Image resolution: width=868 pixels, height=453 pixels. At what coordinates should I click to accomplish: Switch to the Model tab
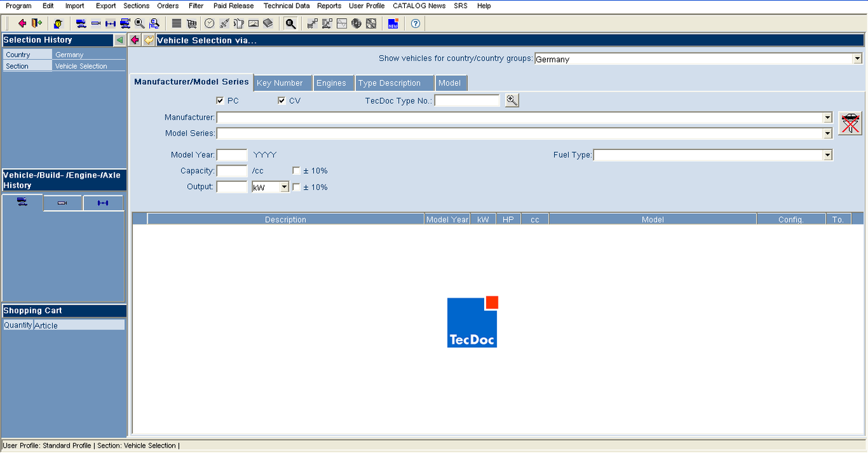coord(451,83)
